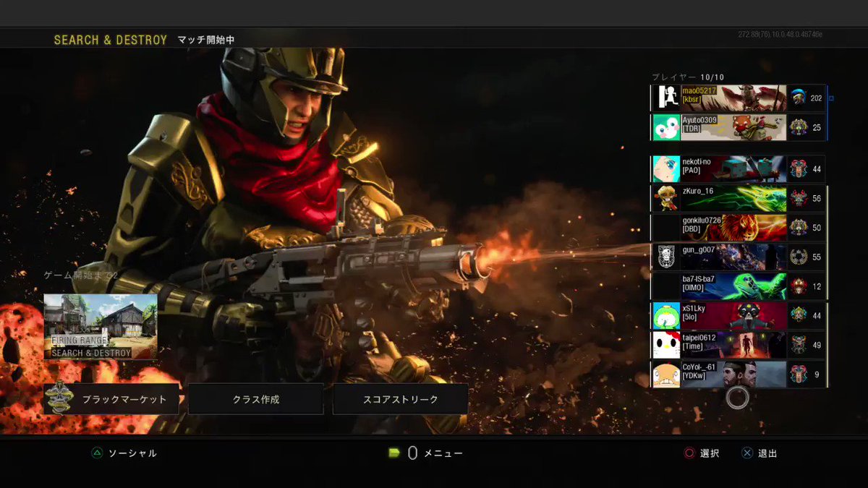Screen dimensions: 868x488
Task: Click nekoti-no's anime face avatar
Action: (666, 169)
